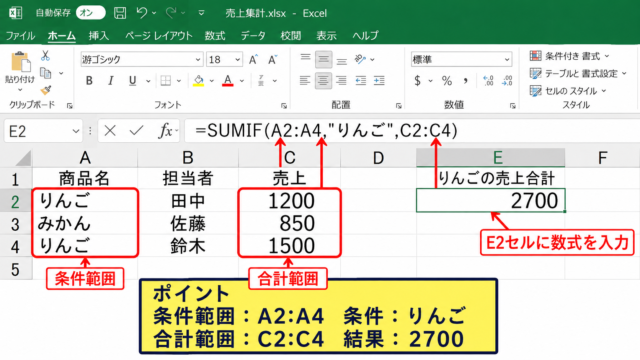Toggle Italic formatting
The width and height of the screenshot is (640, 360).
pyautogui.click(x=111, y=81)
